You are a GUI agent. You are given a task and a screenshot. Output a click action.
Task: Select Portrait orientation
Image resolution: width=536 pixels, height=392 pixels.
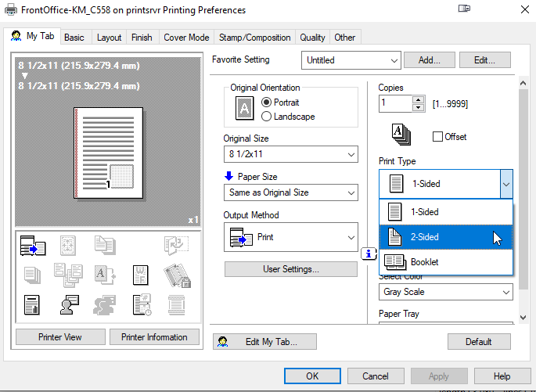[267, 102]
